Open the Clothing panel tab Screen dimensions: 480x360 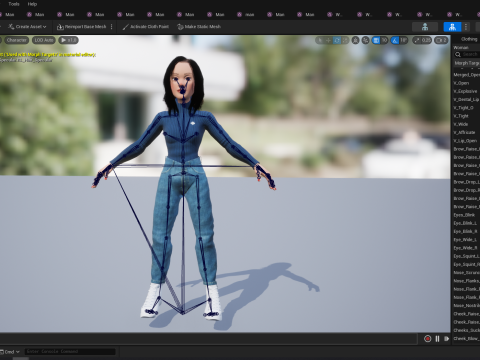pyautogui.click(x=469, y=39)
